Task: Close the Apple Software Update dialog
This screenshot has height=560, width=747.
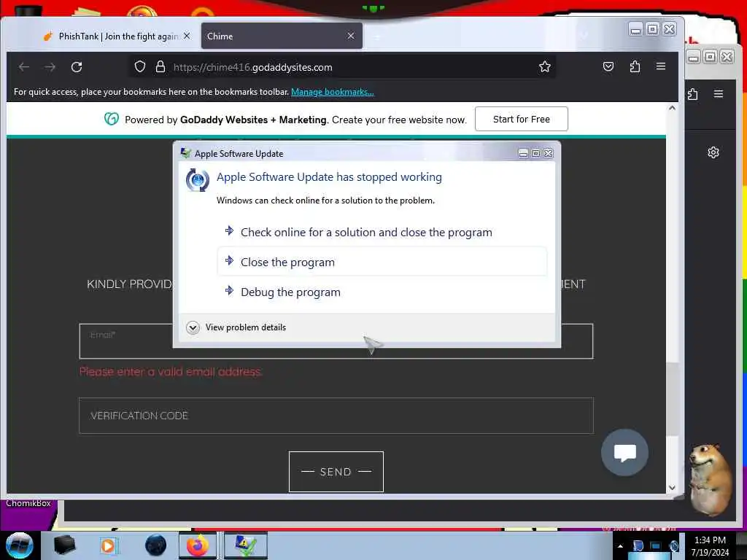Action: tap(549, 153)
